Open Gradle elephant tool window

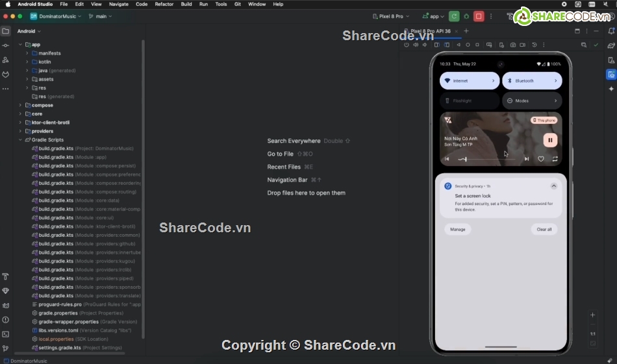click(611, 45)
